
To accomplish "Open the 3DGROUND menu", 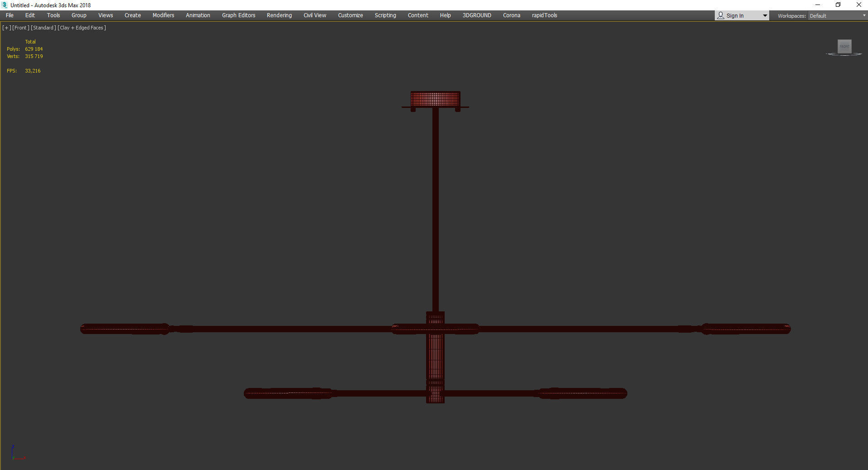I will (x=477, y=15).
